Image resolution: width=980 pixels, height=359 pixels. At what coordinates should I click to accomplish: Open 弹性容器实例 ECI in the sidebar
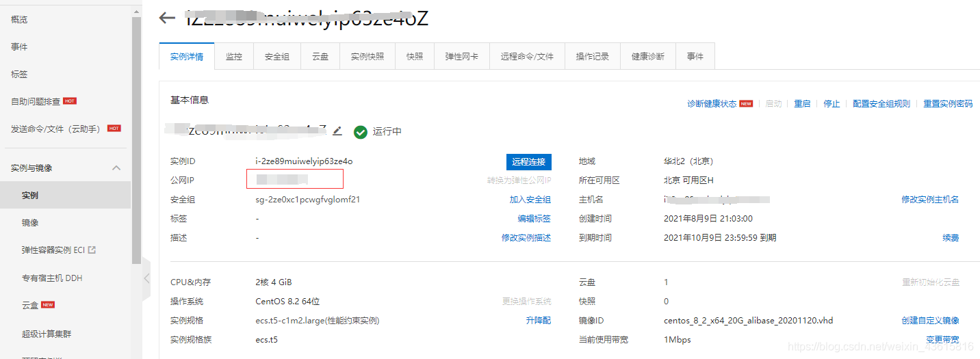[x=59, y=250]
